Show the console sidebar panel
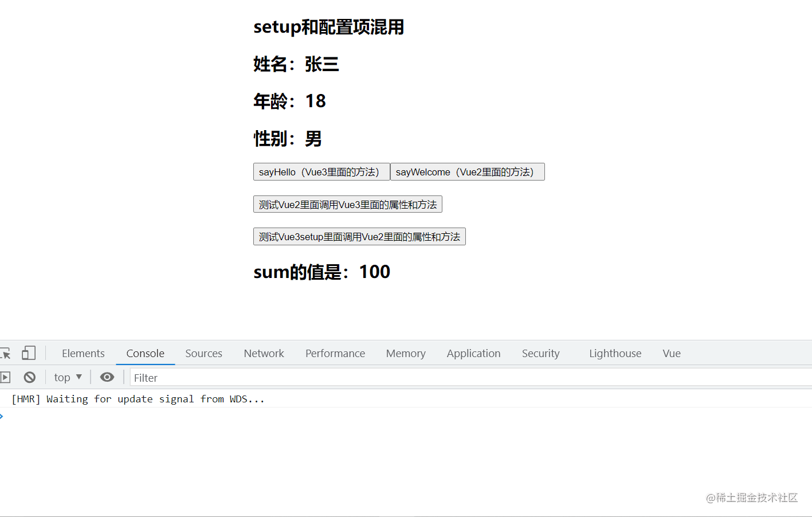The height and width of the screenshot is (517, 812). (x=6, y=377)
